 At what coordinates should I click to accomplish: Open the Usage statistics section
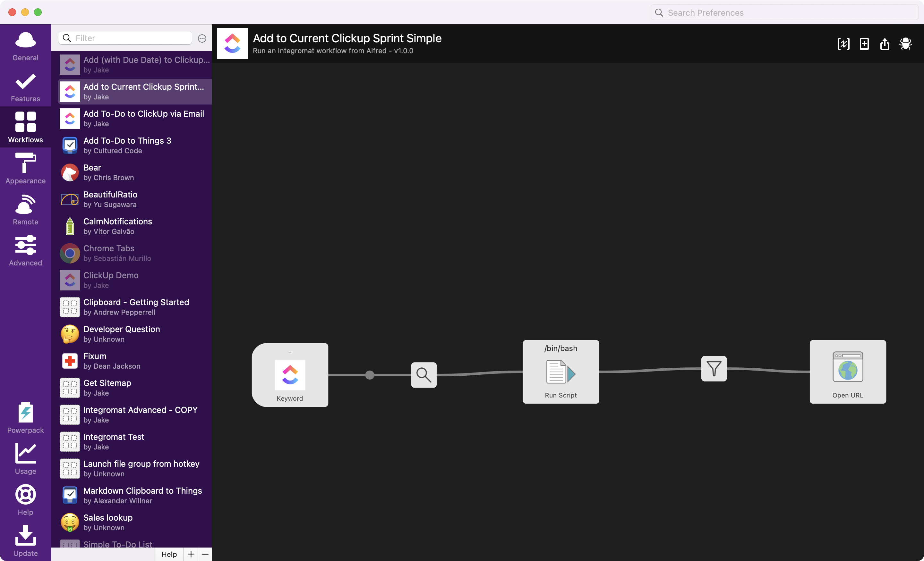(x=25, y=459)
